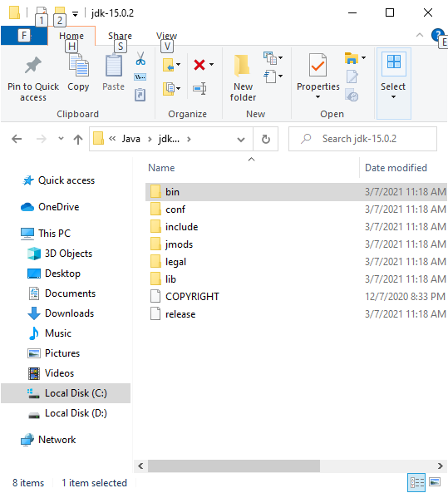Select the legal folder
This screenshot has height=493, width=448.
point(296,262)
